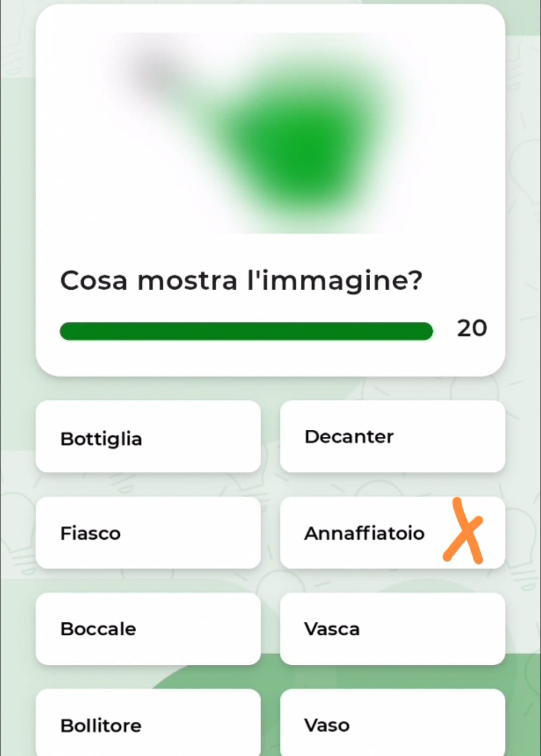Choose the "Bottiglia" answer

[148, 437]
